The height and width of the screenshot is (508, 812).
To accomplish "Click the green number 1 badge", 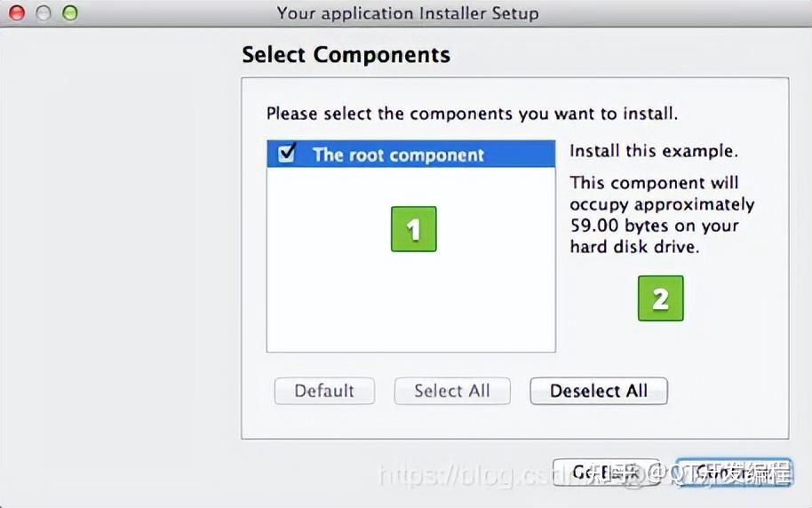I will [413, 229].
